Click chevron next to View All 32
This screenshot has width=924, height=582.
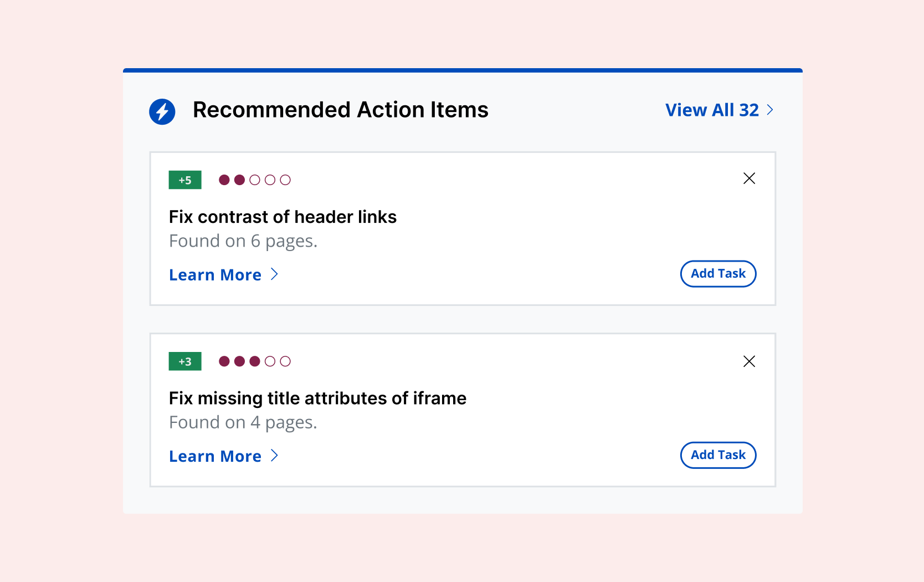click(770, 110)
